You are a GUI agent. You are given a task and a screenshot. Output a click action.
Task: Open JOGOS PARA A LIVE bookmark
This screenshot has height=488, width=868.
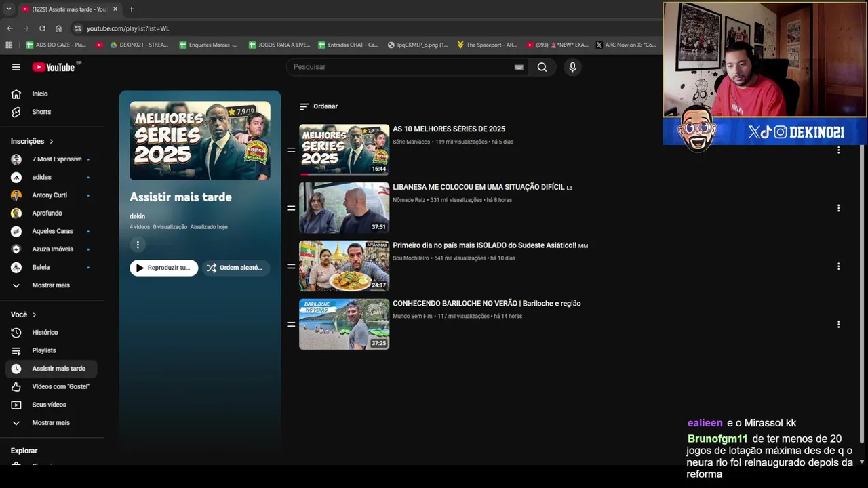click(x=279, y=45)
